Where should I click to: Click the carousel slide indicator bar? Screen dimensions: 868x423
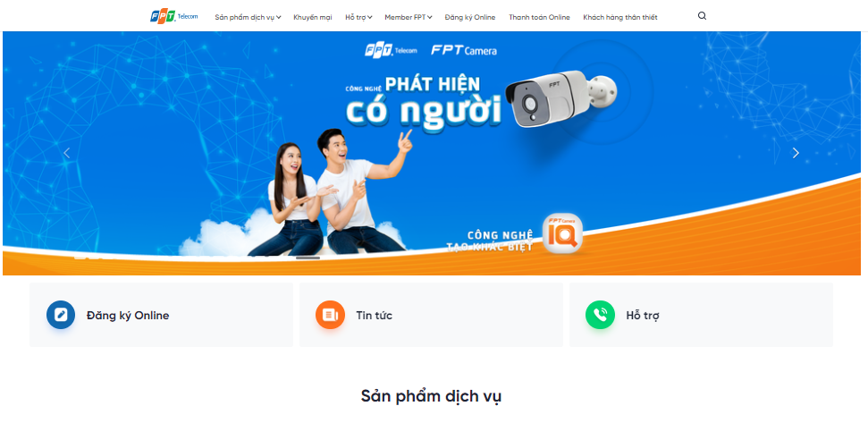pos(308,258)
